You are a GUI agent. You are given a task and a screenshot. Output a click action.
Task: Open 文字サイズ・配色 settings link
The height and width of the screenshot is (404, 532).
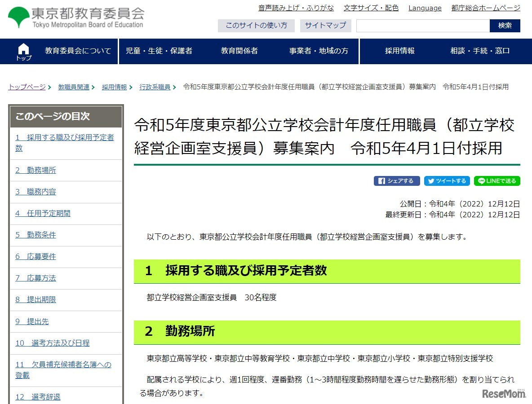click(x=371, y=8)
